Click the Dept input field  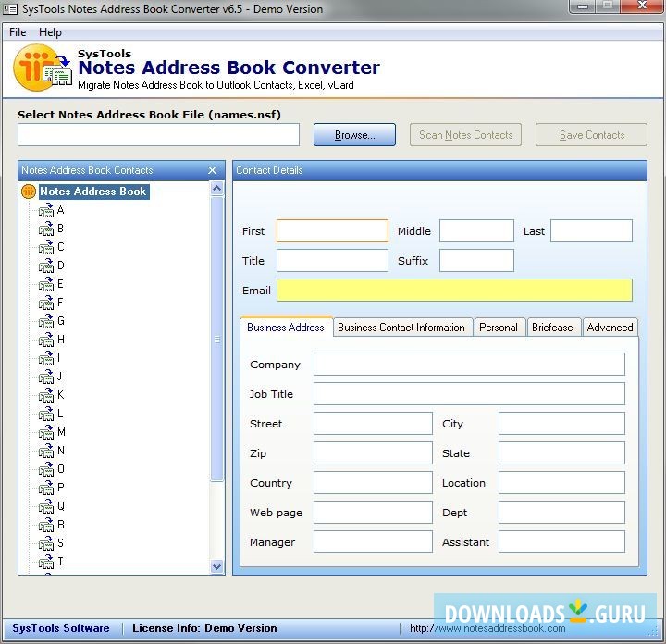pyautogui.click(x=561, y=513)
